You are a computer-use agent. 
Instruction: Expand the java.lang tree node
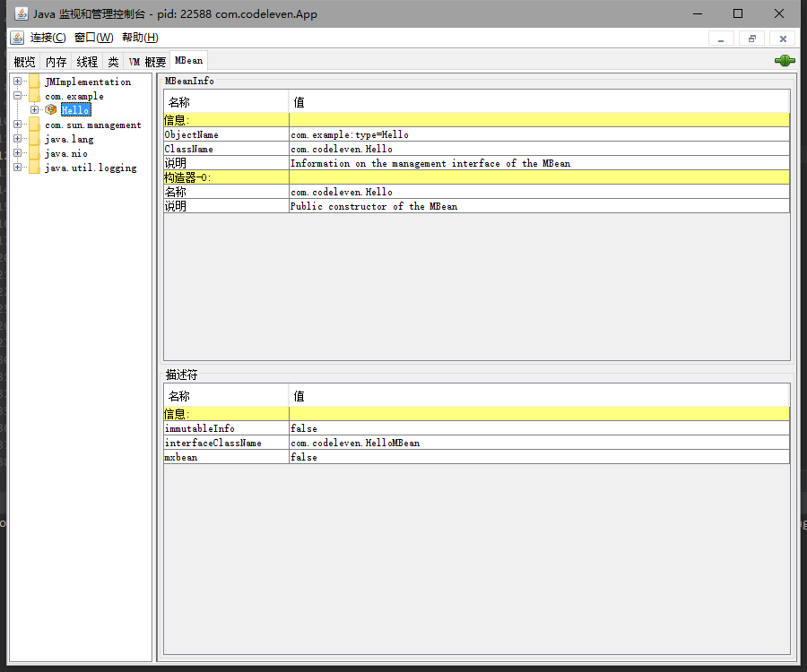18,139
